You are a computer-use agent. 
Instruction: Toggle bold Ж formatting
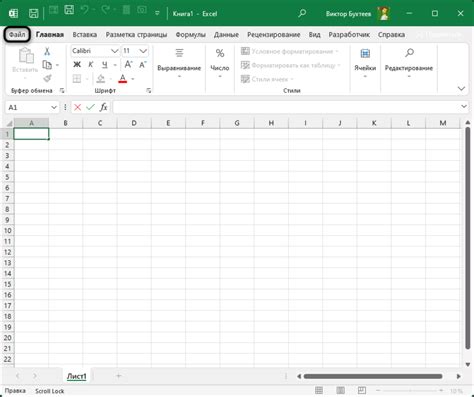click(x=77, y=65)
